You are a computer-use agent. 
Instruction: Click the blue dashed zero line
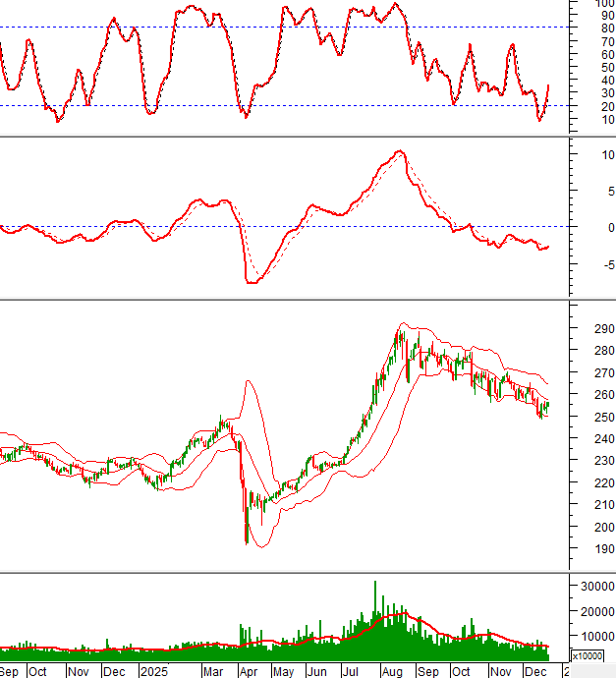[x=295, y=227]
